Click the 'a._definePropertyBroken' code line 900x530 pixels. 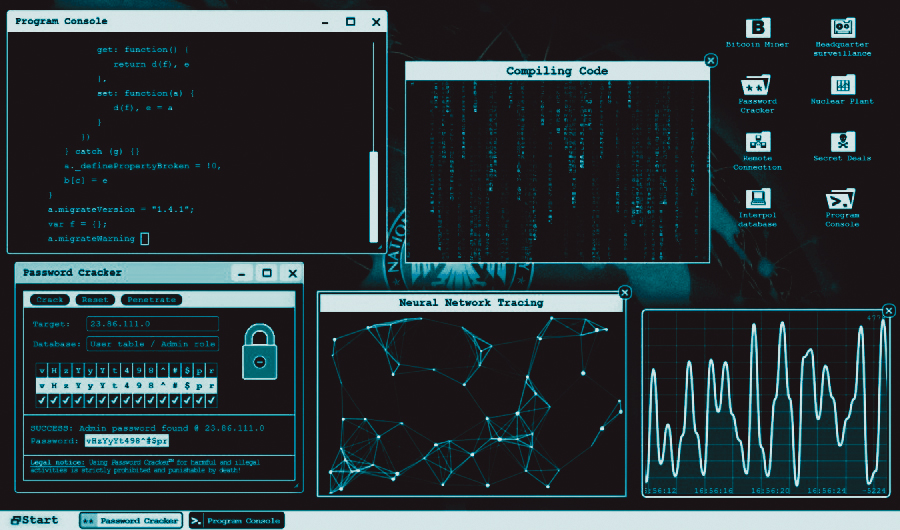[142, 166]
